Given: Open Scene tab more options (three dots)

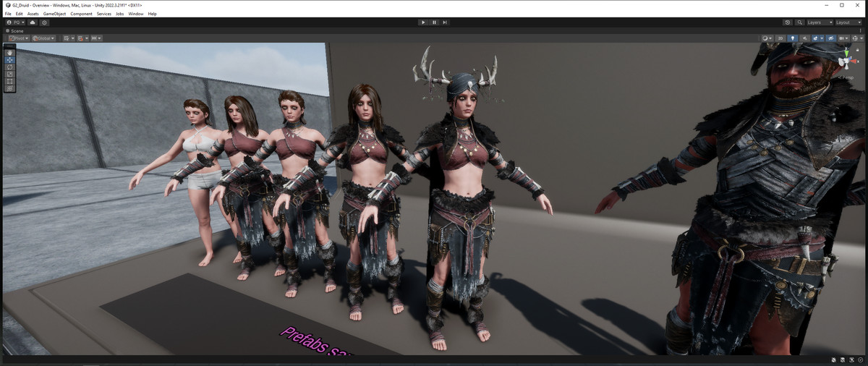Looking at the screenshot, I should tap(861, 31).
